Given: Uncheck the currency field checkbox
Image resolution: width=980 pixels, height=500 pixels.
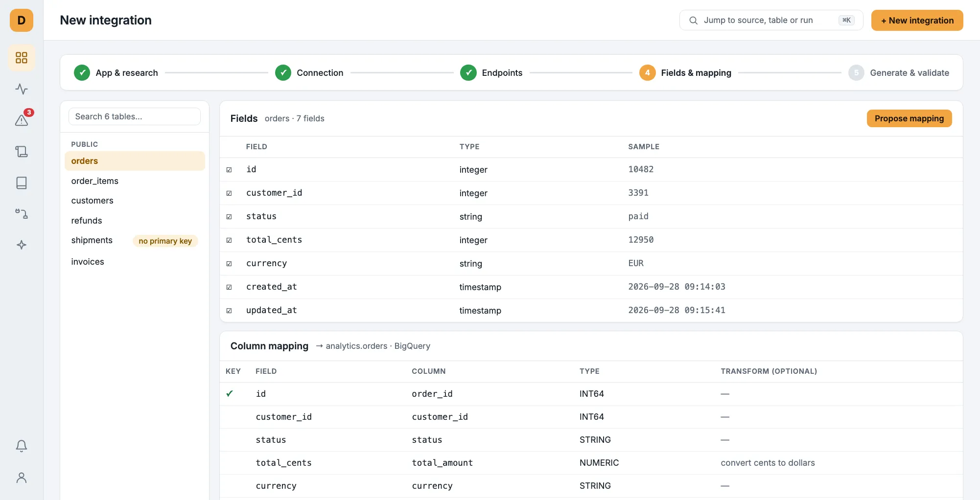Looking at the screenshot, I should [229, 264].
